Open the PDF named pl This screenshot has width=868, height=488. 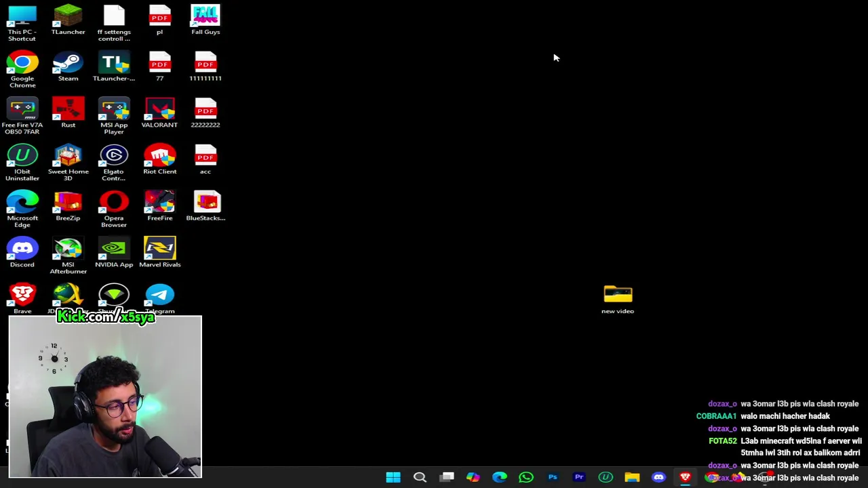[160, 20]
